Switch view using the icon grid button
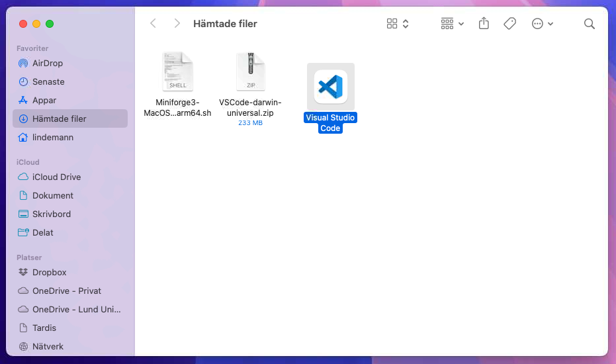Screen dimensions: 616x364 pyautogui.click(x=392, y=24)
